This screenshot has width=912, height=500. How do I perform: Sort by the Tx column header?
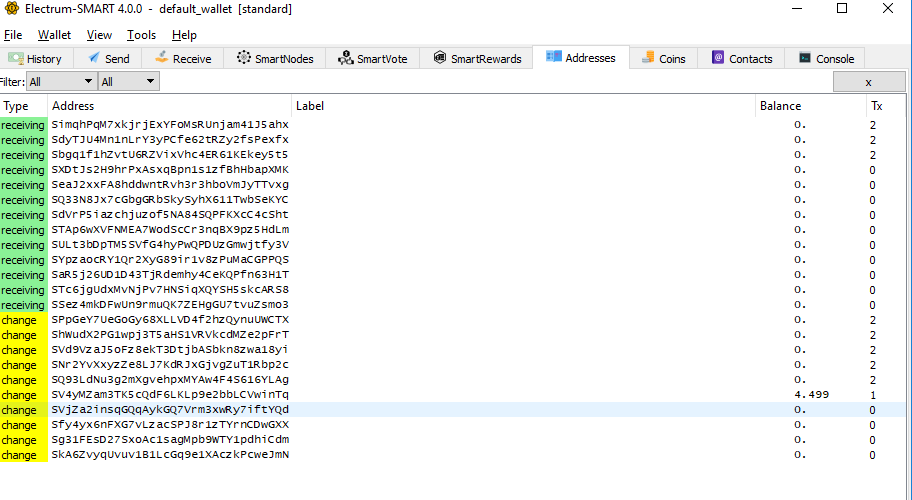click(885, 106)
